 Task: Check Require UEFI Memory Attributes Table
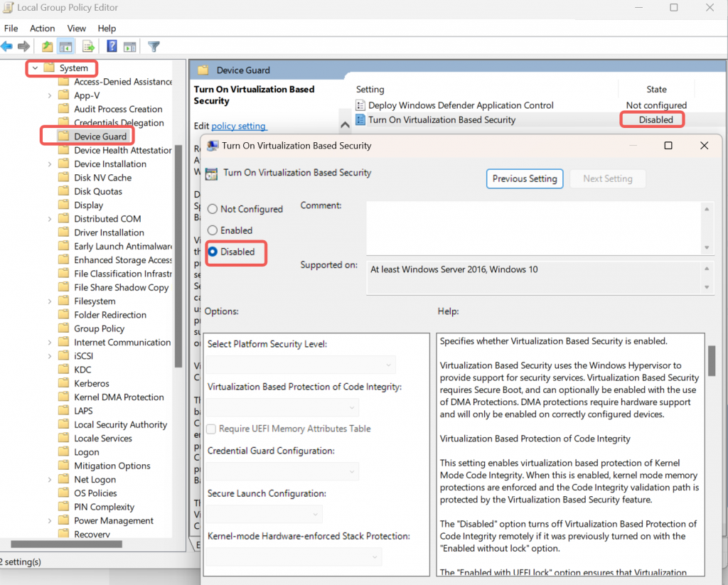pyautogui.click(x=211, y=429)
